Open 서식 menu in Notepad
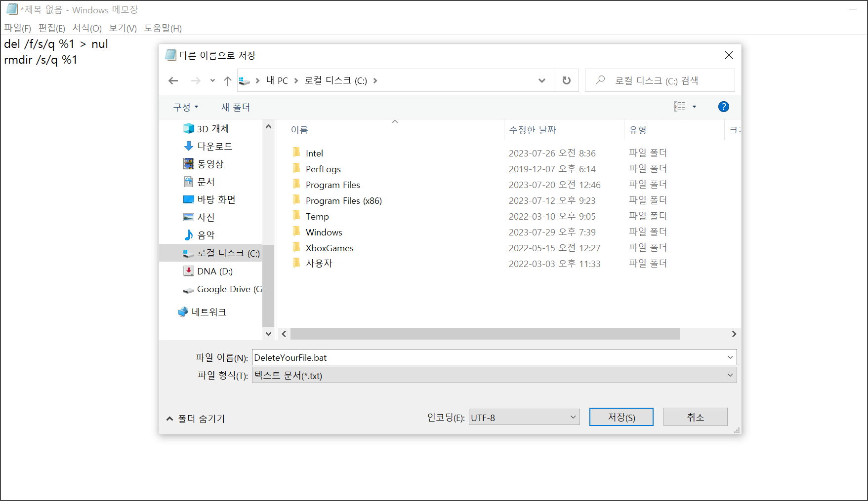Image resolution: width=868 pixels, height=501 pixels. coord(87,28)
